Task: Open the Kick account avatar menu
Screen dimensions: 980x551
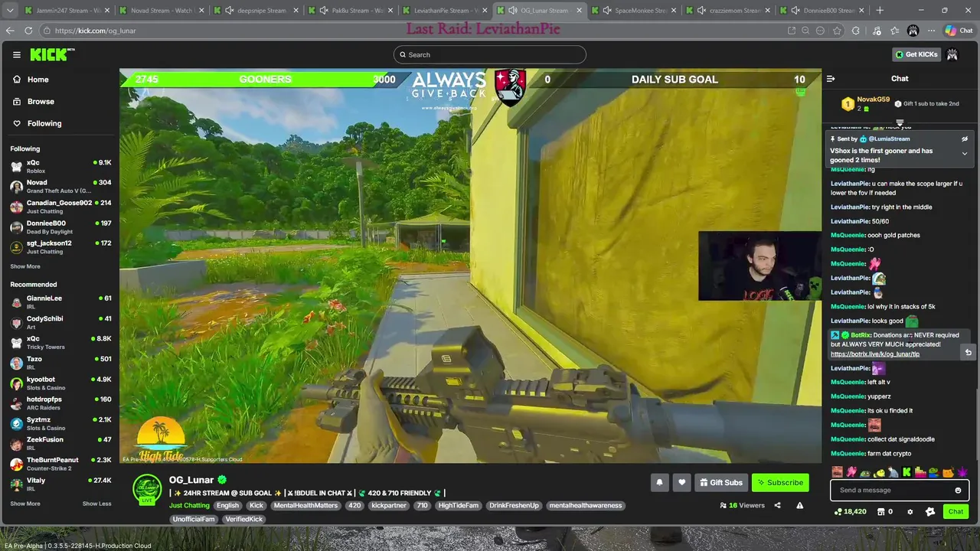Action: (x=952, y=54)
